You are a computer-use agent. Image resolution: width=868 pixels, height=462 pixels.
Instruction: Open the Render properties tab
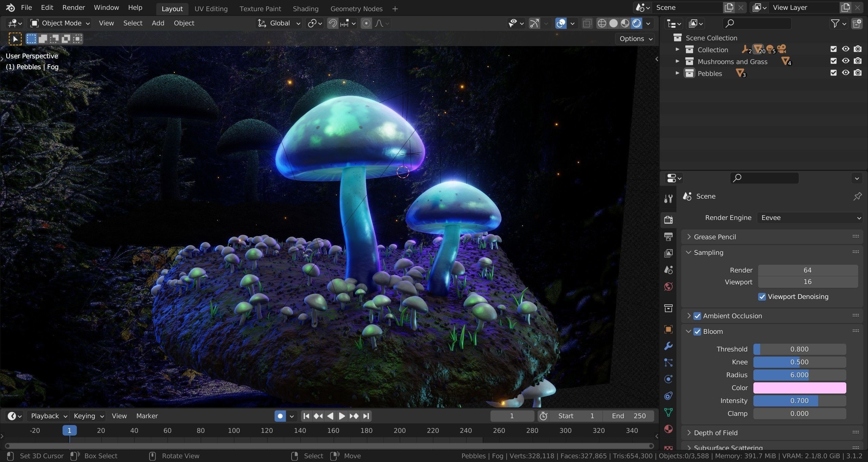pos(668,220)
